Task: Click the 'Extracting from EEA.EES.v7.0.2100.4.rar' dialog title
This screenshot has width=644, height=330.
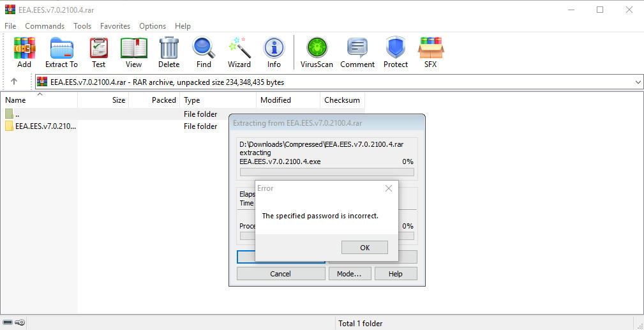Action: (x=297, y=123)
